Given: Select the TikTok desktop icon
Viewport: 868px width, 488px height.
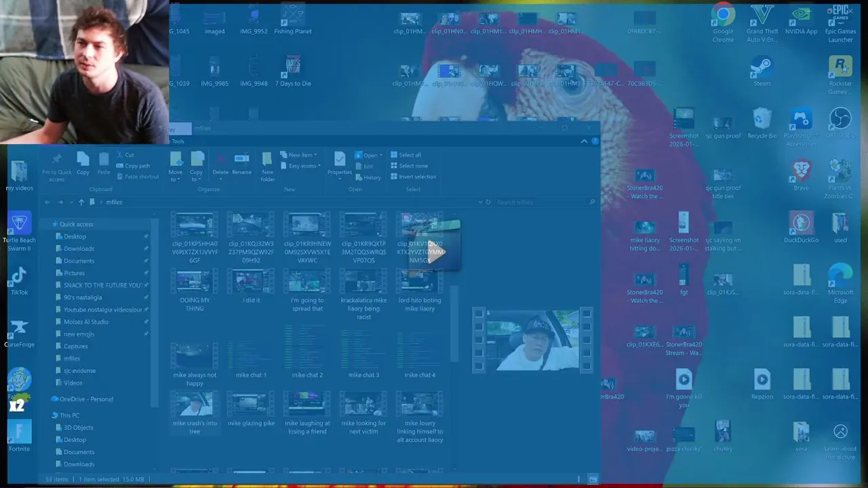Looking at the screenshot, I should point(19,281).
